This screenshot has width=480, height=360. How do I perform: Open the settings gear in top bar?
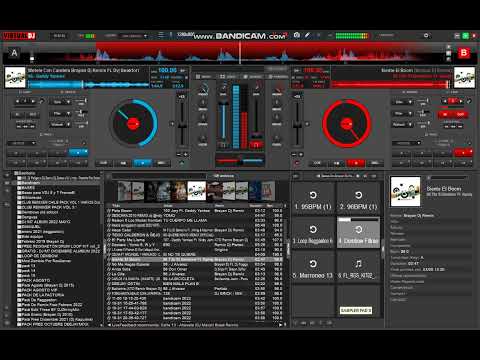[x=426, y=35]
